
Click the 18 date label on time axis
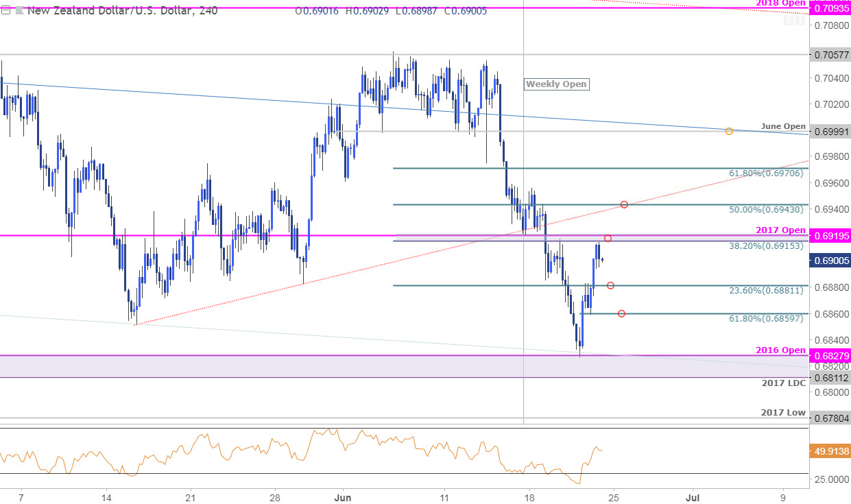click(x=529, y=498)
